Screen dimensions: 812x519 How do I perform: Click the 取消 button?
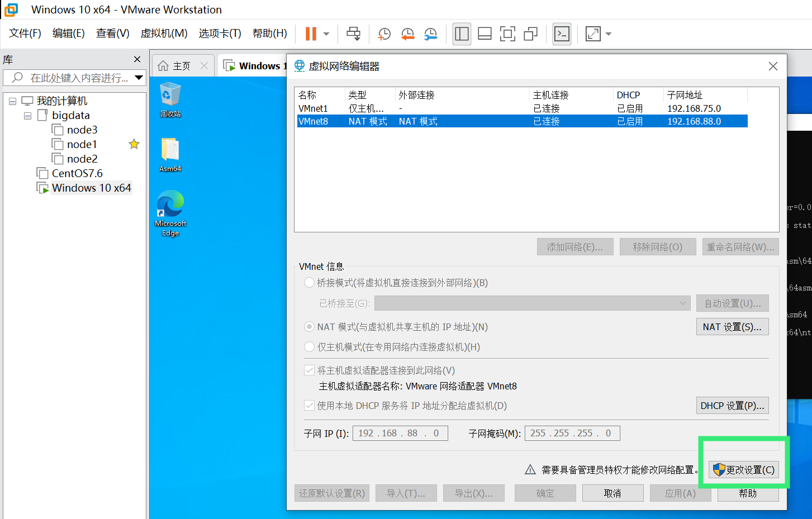613,493
